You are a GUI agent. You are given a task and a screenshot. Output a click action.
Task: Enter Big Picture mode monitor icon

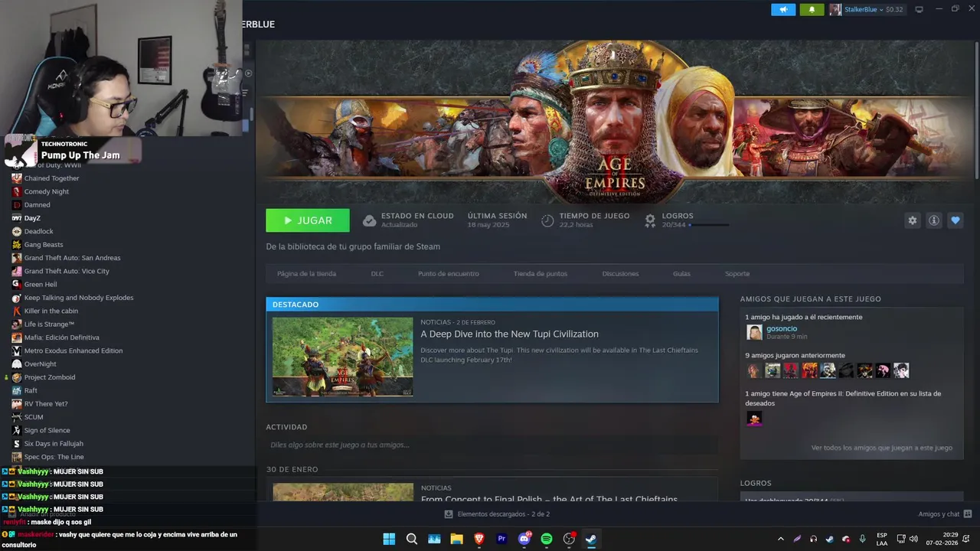point(920,9)
